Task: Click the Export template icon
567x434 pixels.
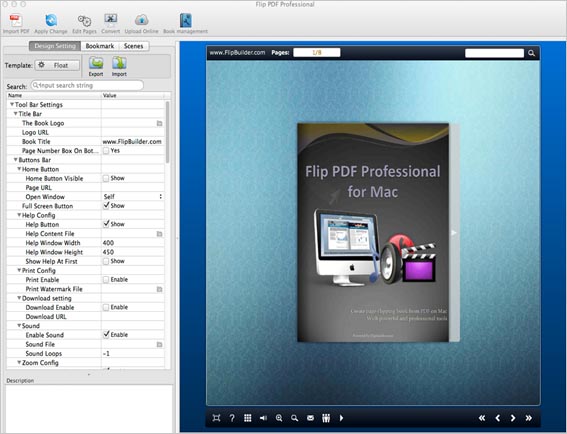Action: (96, 64)
